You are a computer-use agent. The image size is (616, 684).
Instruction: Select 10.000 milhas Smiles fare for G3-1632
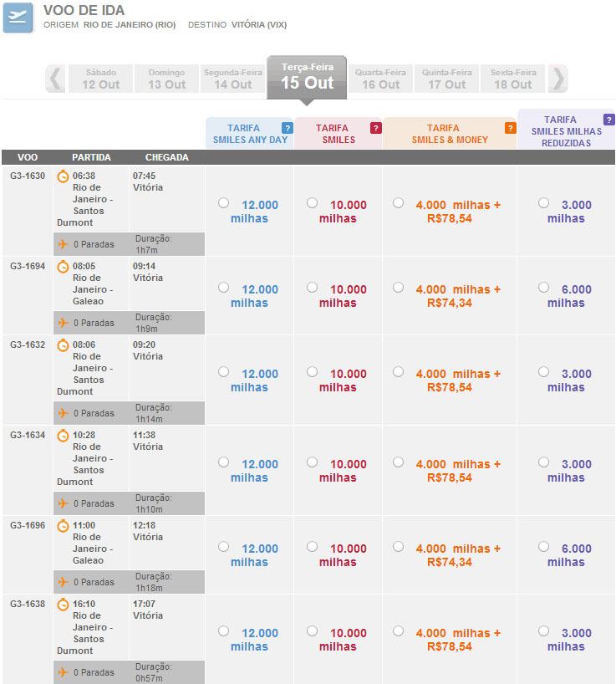click(312, 372)
